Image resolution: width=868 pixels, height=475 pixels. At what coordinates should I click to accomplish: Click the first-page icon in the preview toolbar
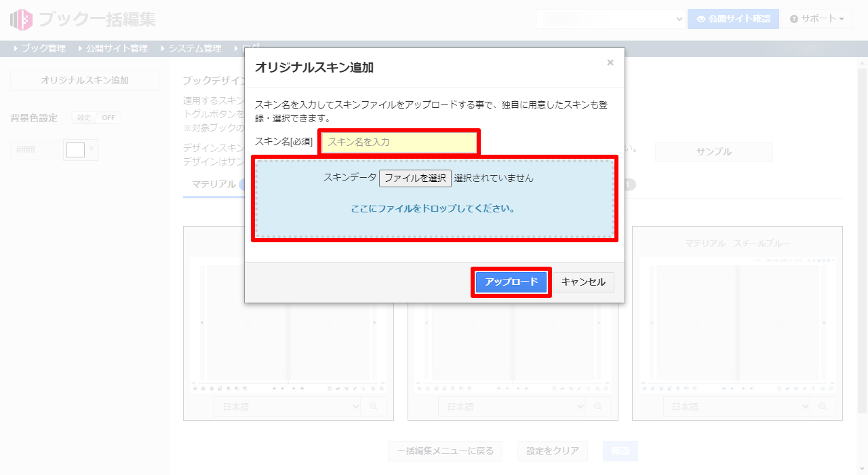(x=275, y=388)
